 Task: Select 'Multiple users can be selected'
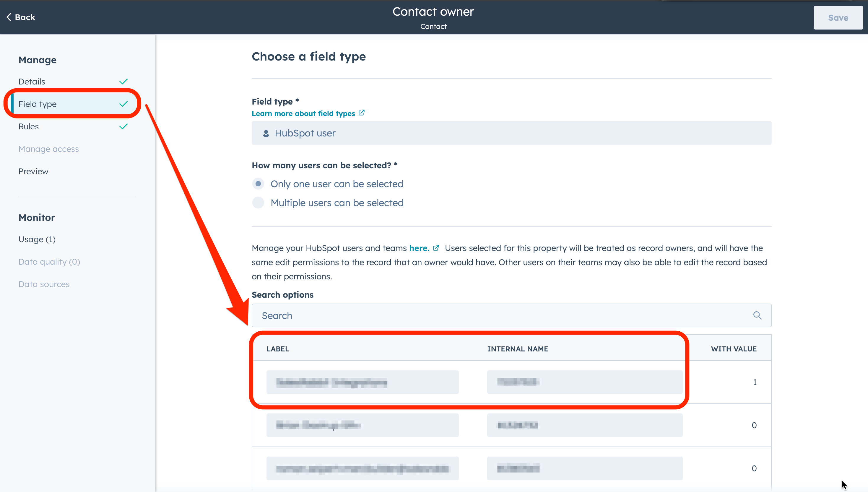258,203
